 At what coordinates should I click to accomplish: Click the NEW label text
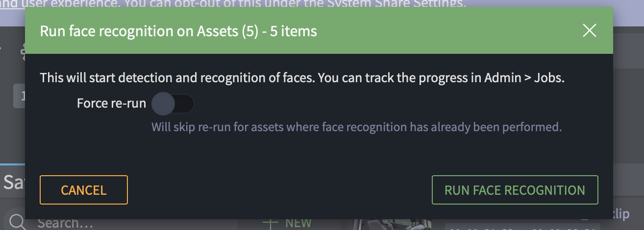pyautogui.click(x=298, y=223)
